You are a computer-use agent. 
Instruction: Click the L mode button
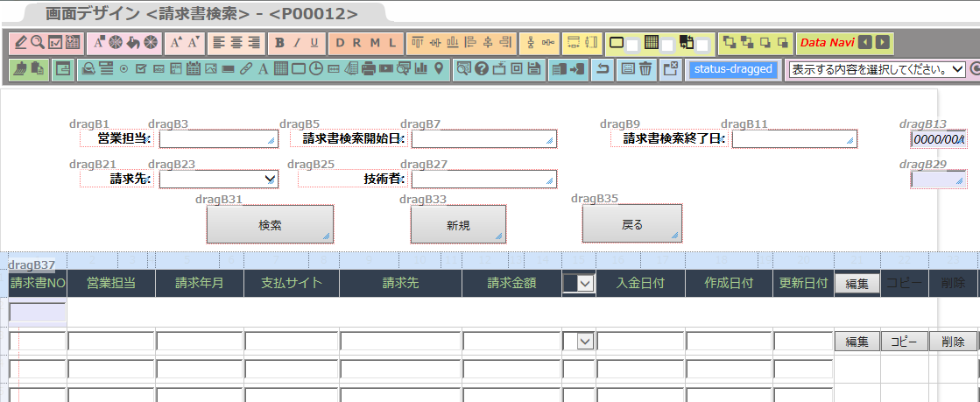point(392,43)
